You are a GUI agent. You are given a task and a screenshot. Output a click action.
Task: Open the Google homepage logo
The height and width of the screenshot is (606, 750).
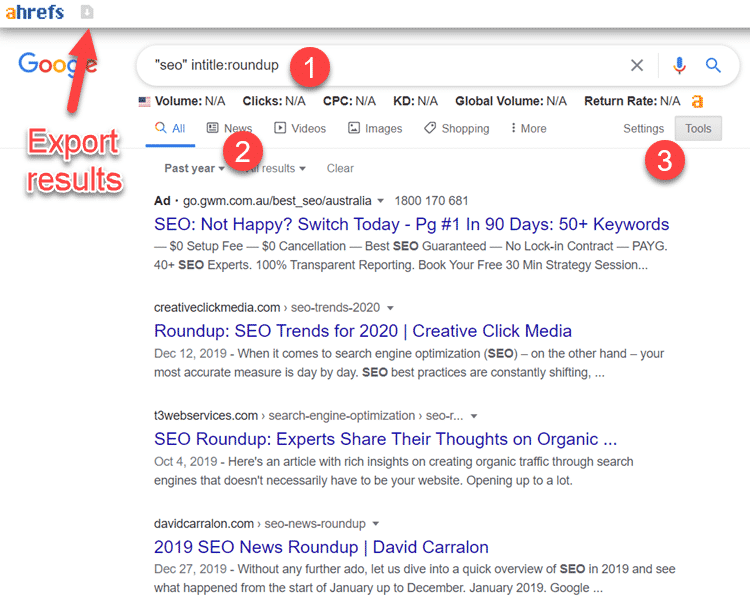(x=57, y=64)
